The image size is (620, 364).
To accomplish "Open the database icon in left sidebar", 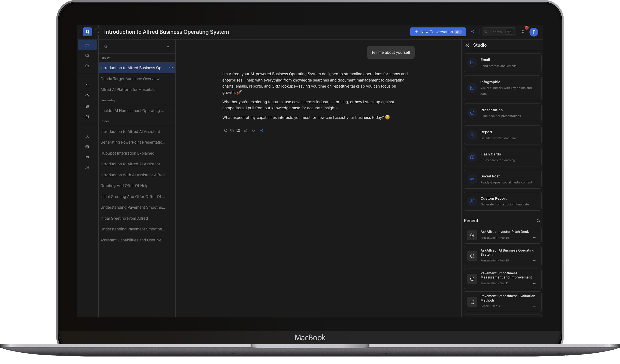I will [x=87, y=117].
